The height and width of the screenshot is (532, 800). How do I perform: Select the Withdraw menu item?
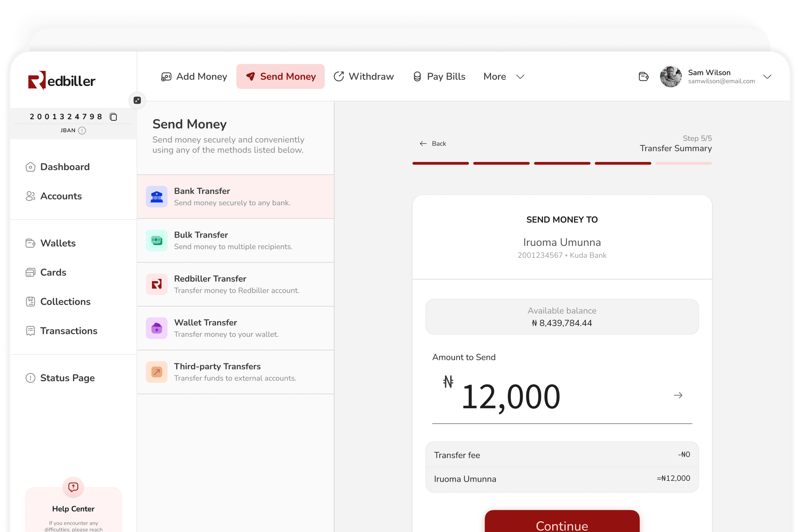pyautogui.click(x=364, y=76)
